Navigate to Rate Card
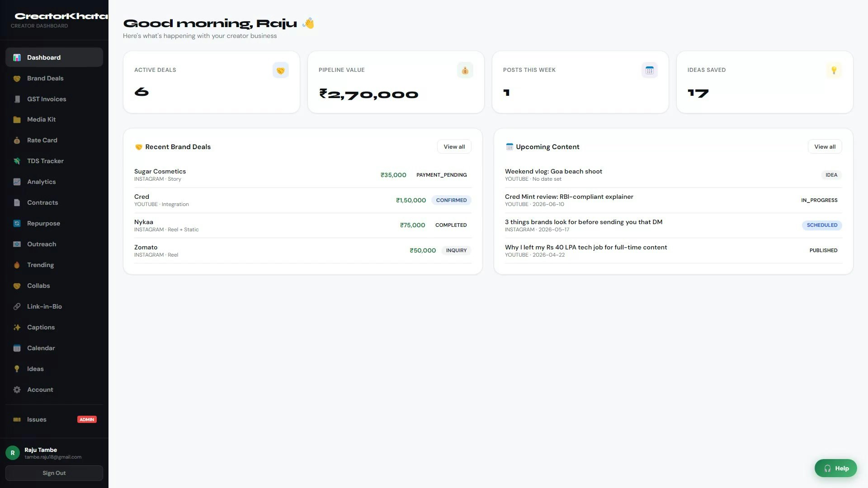 (x=54, y=140)
